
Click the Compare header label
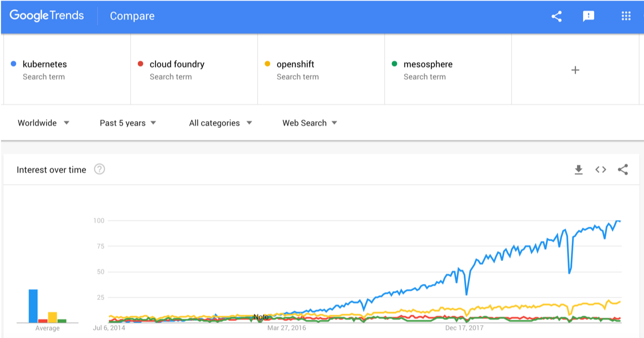click(x=132, y=17)
